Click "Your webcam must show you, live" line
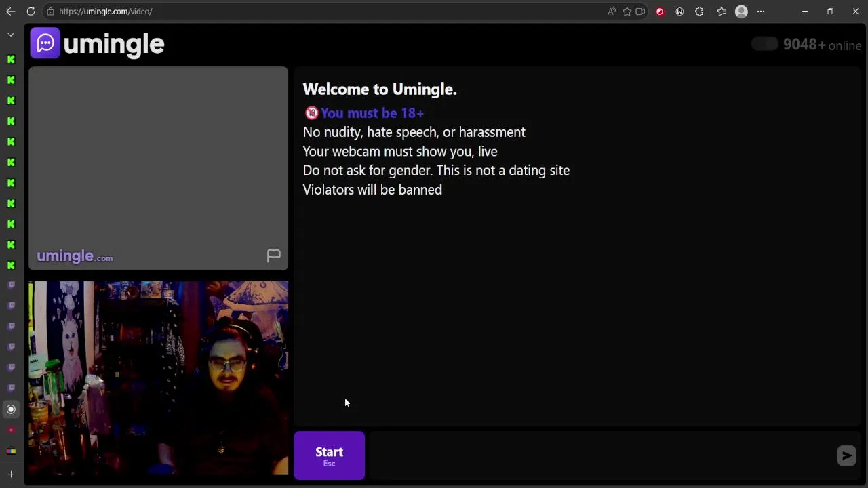The image size is (868, 488). pos(400,152)
